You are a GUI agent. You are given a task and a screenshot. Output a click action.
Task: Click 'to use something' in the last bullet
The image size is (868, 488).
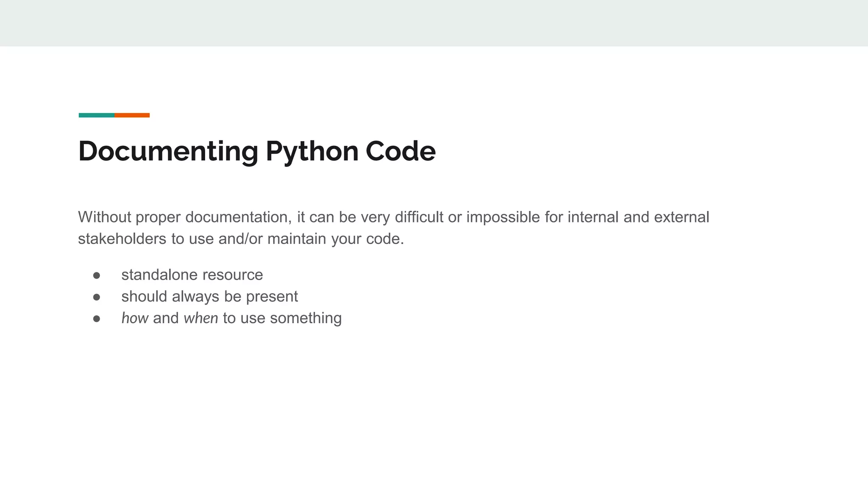click(x=282, y=318)
